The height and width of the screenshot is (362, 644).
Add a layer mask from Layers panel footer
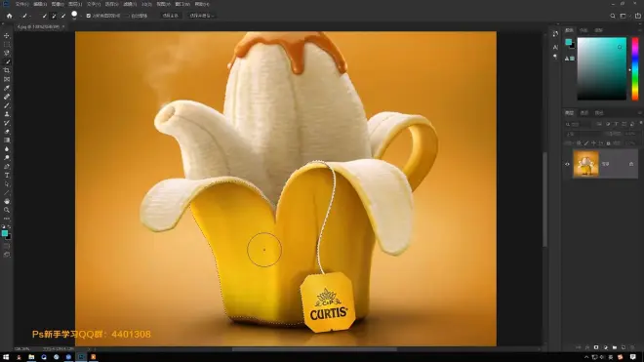[x=596, y=347]
